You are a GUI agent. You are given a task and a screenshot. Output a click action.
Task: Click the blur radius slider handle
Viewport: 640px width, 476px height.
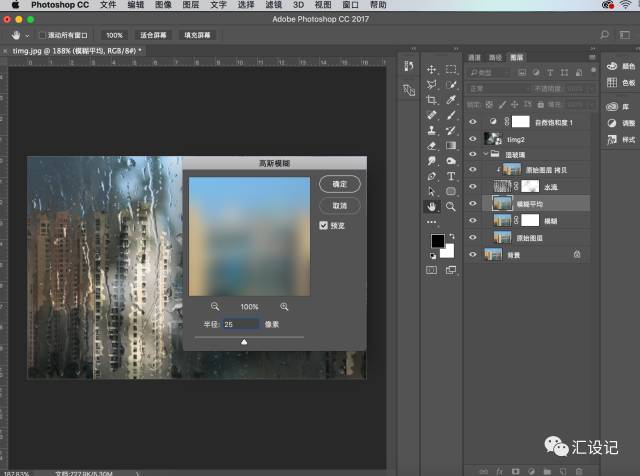(244, 342)
